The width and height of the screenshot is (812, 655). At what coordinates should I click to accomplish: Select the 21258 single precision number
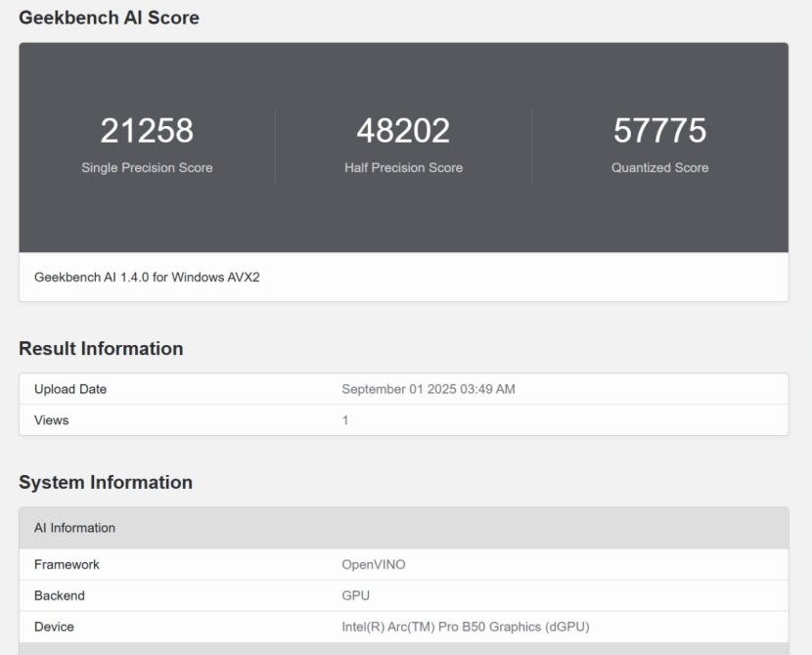[x=147, y=131]
